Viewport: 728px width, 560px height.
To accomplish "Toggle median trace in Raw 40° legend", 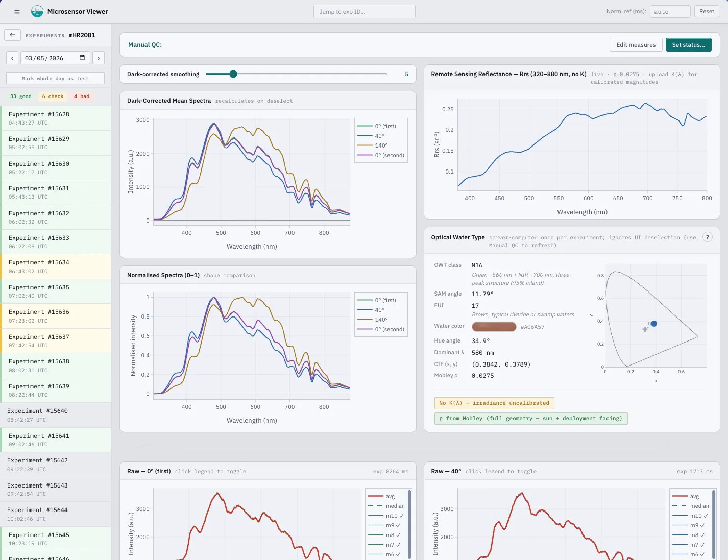I will (x=690, y=506).
